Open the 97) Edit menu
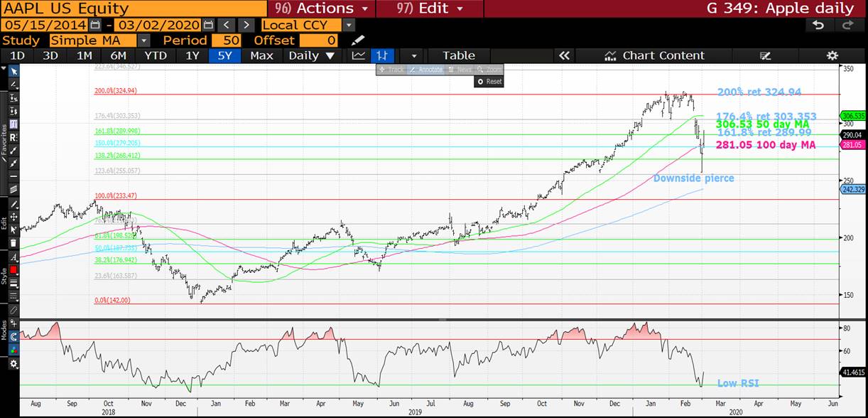The image size is (868, 418). tap(430, 9)
